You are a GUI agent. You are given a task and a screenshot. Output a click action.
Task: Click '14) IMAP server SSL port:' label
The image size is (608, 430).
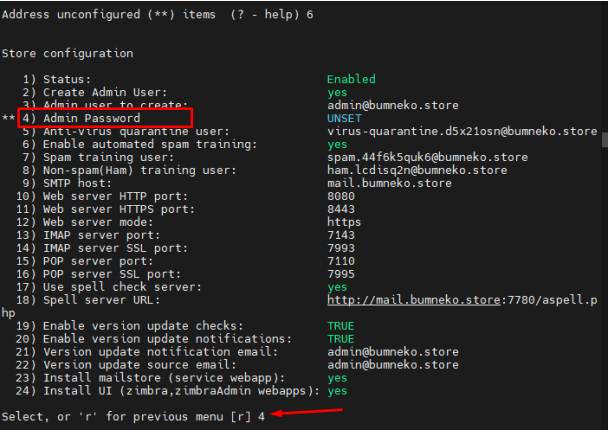tap(102, 248)
